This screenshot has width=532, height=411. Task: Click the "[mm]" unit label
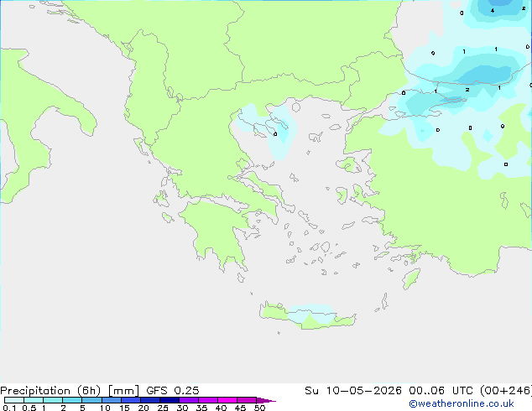tap(123, 391)
